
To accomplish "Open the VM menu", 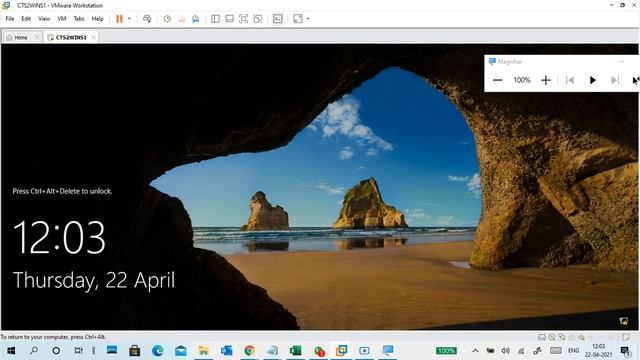I will (62, 19).
